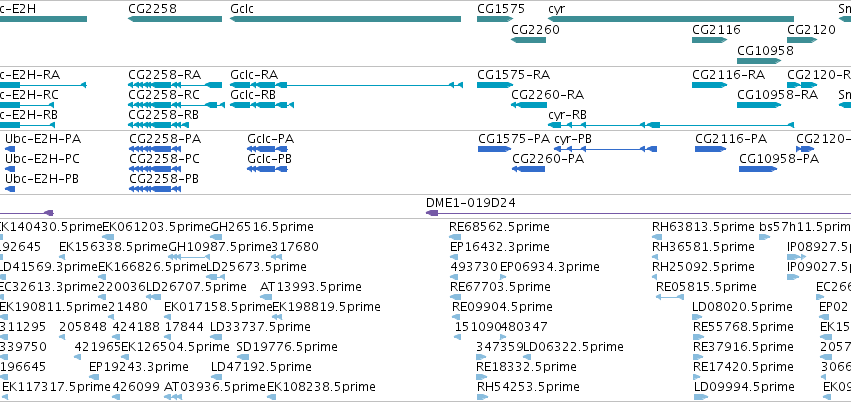Click the Gclc gene bar

(x=345, y=19)
